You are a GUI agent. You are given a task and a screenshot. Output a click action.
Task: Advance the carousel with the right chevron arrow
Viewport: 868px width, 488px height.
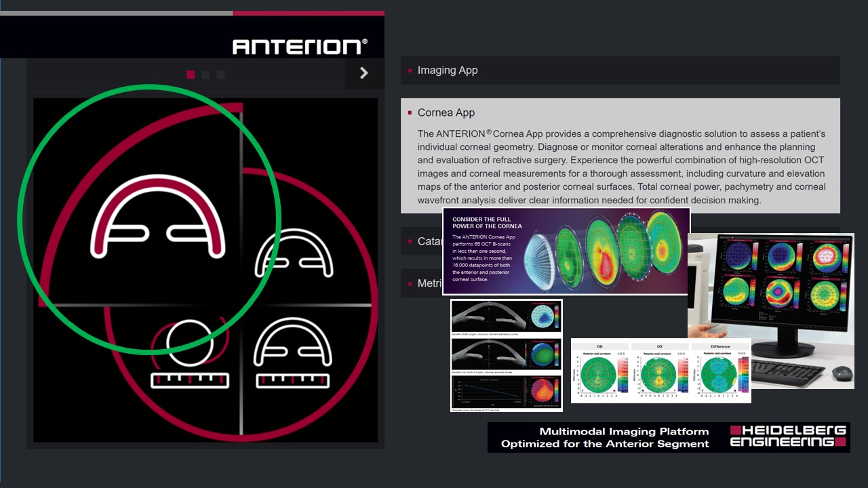[364, 73]
